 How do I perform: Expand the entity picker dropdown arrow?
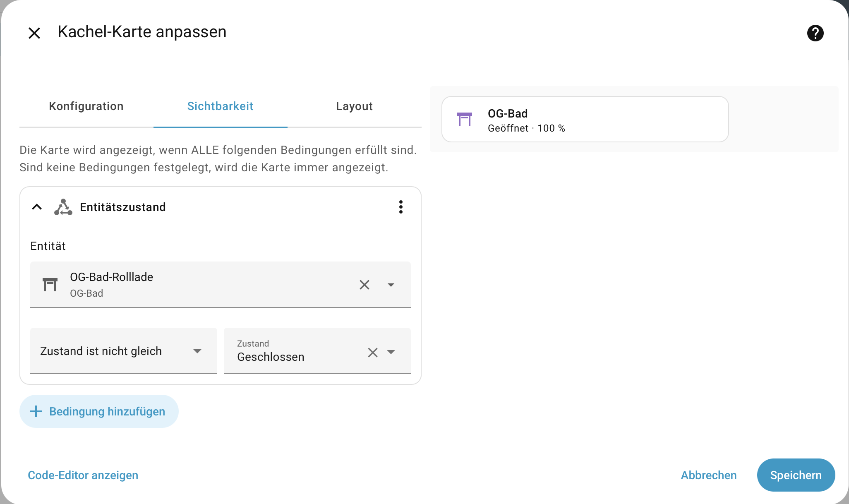(391, 285)
